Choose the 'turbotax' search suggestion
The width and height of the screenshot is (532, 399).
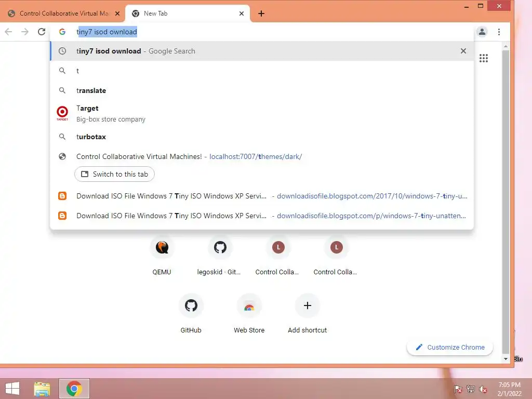tap(262, 137)
